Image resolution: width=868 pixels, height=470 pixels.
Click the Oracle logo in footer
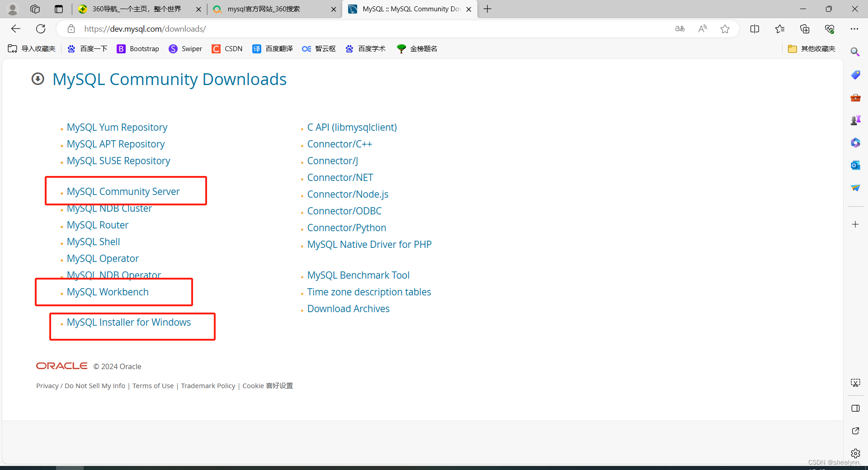click(62, 366)
